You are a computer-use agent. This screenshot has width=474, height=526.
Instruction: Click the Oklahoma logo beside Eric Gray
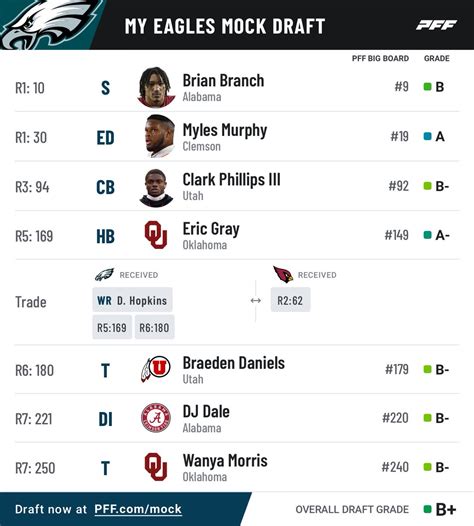(156, 235)
